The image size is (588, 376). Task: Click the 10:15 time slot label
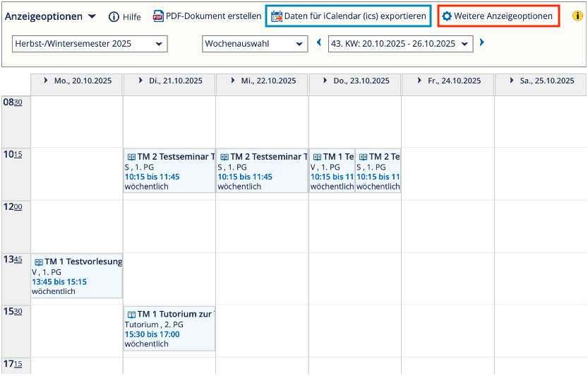(13, 154)
